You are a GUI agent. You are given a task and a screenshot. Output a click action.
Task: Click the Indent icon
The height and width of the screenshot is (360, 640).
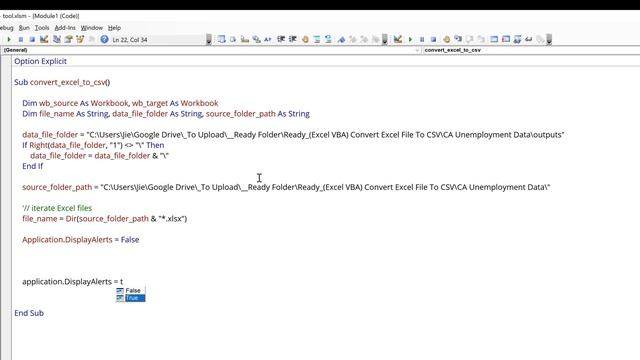(x=281, y=40)
